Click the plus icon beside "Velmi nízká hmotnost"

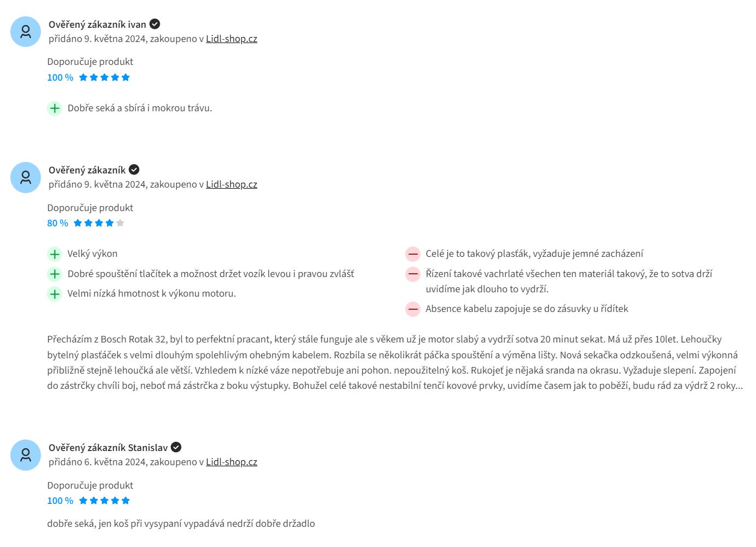tap(55, 294)
